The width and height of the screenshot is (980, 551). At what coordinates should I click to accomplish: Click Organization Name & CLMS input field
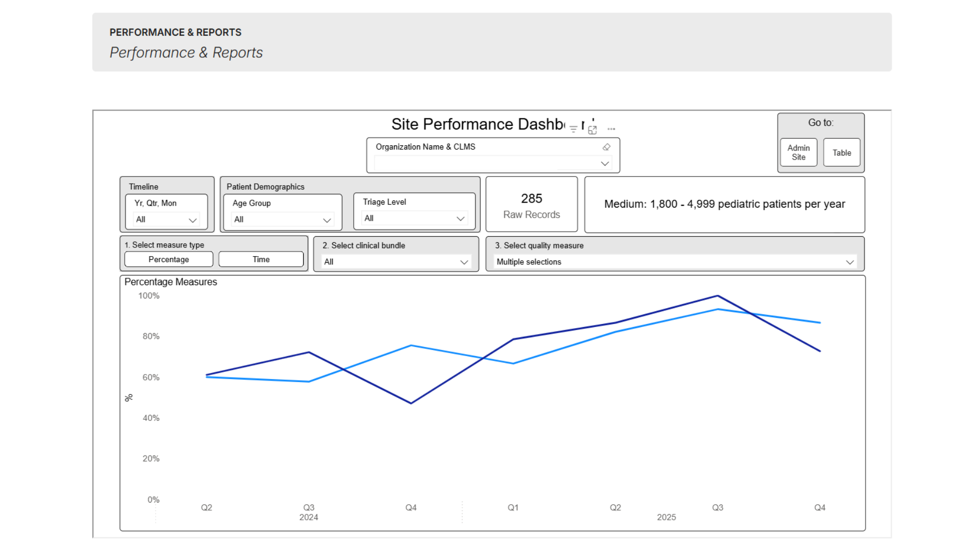[x=485, y=164]
